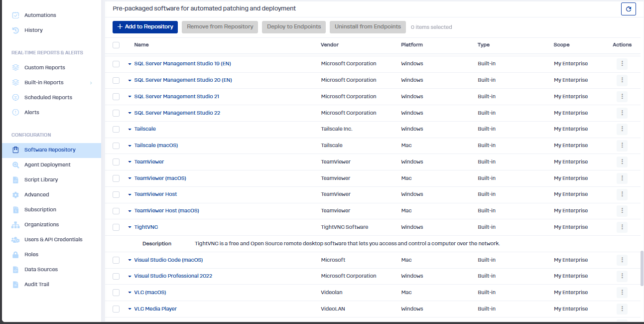644x324 pixels.
Task: Click Remove from Repository button
Action: tap(220, 27)
